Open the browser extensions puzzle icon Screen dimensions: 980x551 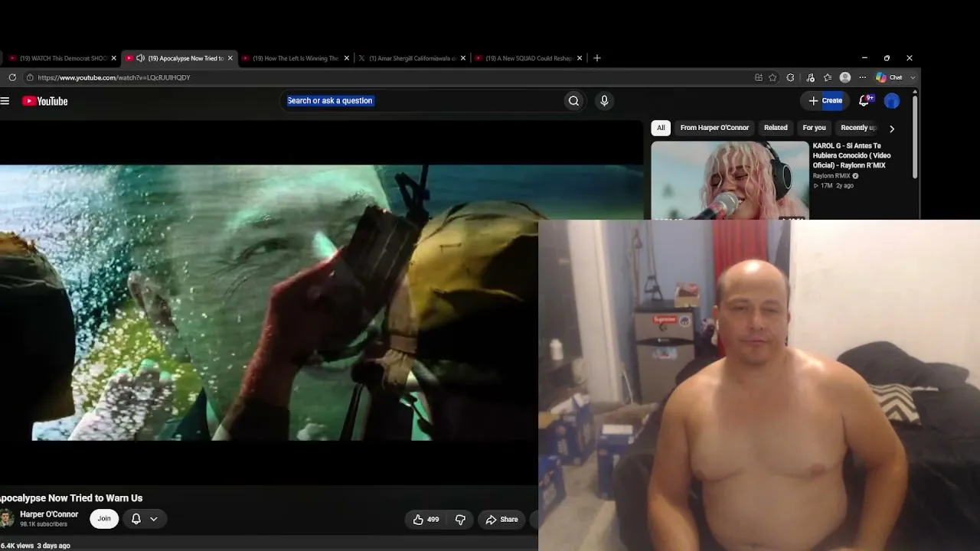[790, 77]
